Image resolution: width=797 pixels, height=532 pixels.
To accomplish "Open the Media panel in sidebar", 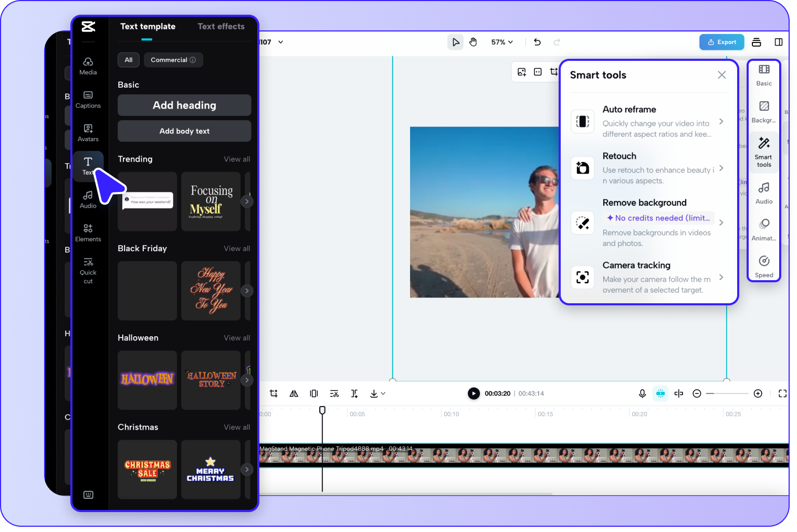I will click(x=88, y=66).
